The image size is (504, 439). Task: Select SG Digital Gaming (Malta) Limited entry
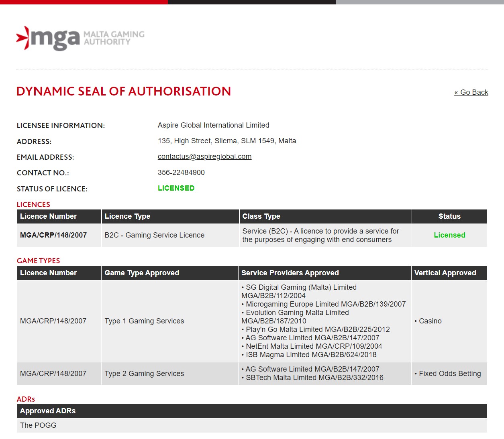(299, 291)
